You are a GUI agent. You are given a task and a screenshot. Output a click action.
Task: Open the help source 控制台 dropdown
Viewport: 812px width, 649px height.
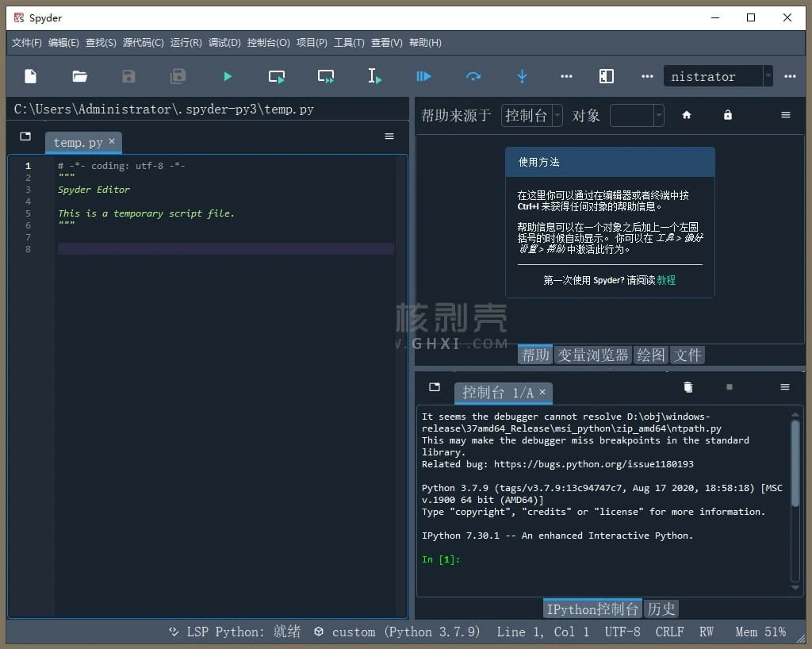pos(531,115)
